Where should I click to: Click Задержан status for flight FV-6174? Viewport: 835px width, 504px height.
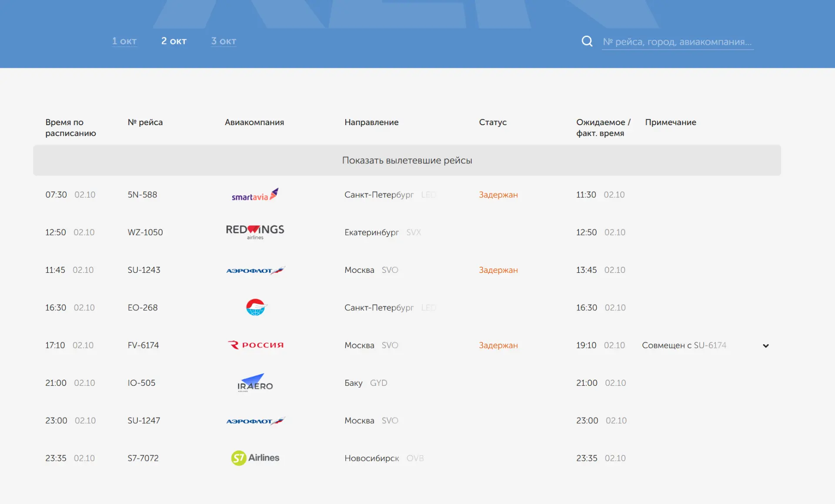498,345
